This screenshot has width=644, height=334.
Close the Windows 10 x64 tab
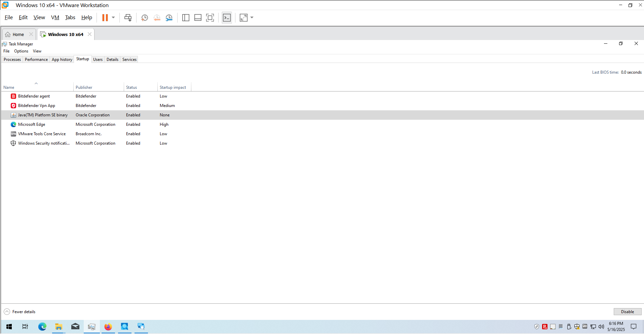(89, 34)
